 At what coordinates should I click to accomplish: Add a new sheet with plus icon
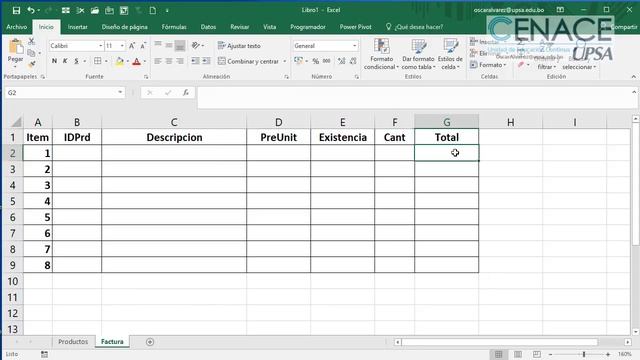click(x=150, y=342)
